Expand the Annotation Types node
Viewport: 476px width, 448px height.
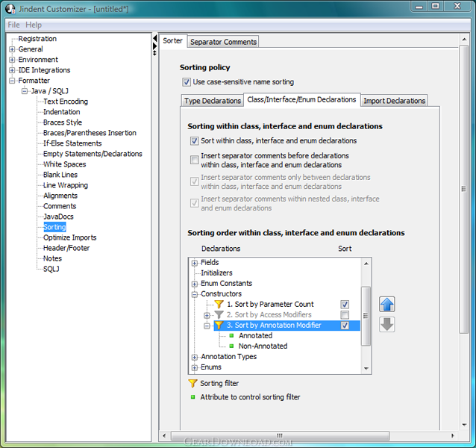point(194,357)
